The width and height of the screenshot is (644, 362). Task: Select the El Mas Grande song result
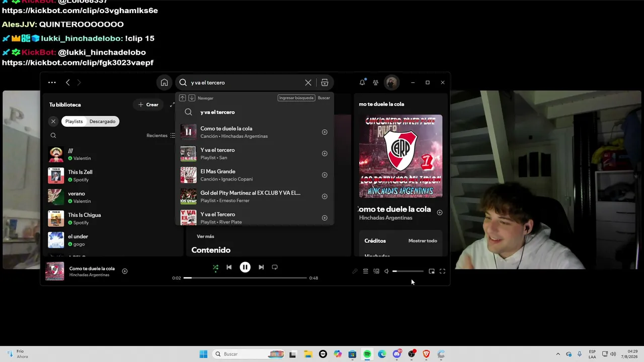coord(254,175)
